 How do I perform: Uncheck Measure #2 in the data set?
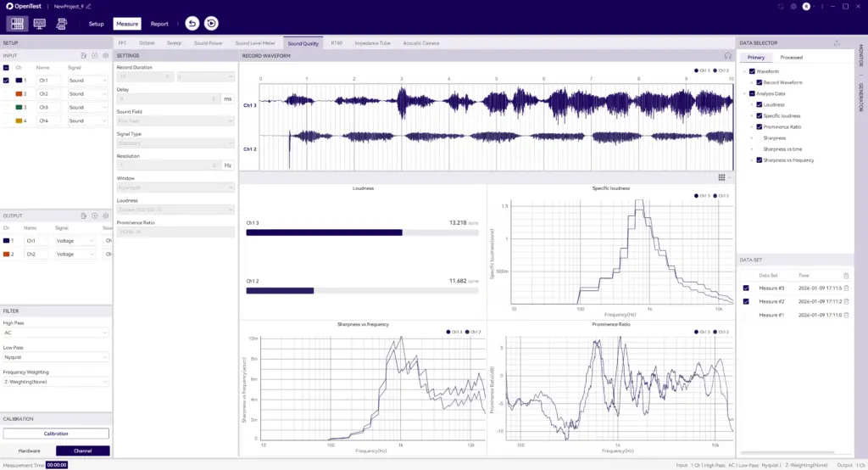[x=746, y=301]
